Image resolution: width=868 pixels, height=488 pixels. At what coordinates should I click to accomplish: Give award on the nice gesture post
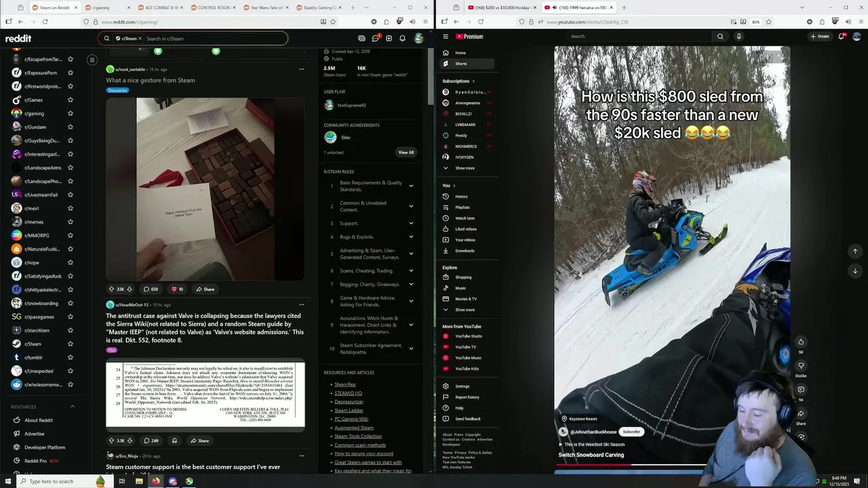pyautogui.click(x=177, y=289)
